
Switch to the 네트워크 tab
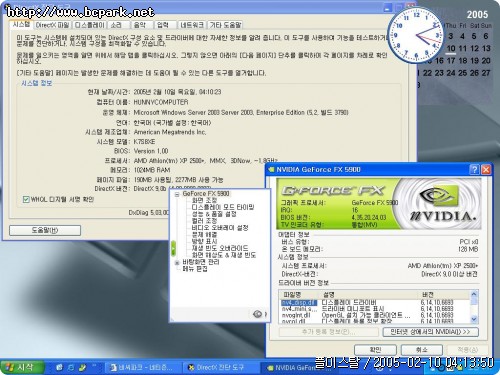tap(192, 25)
